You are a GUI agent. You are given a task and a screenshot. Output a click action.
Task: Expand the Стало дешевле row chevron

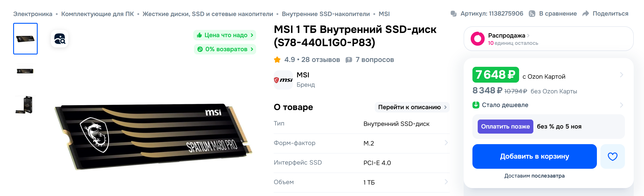(621, 105)
